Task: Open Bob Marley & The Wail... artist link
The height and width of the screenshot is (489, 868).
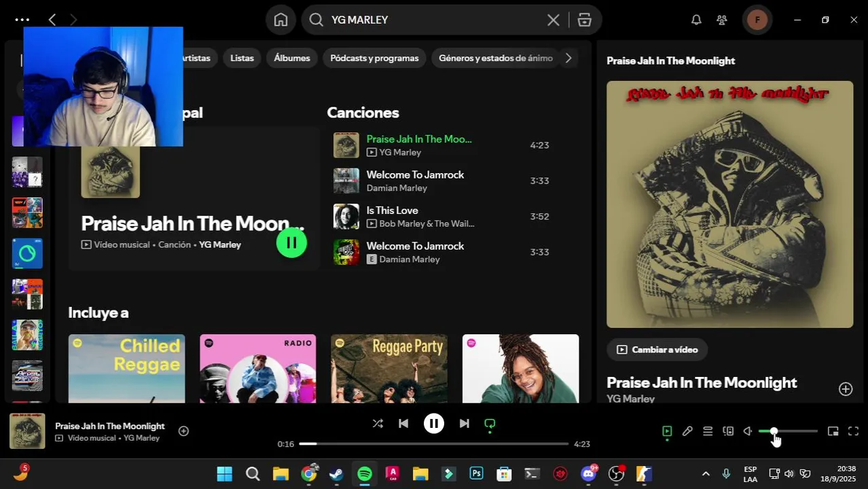Action: (427, 223)
